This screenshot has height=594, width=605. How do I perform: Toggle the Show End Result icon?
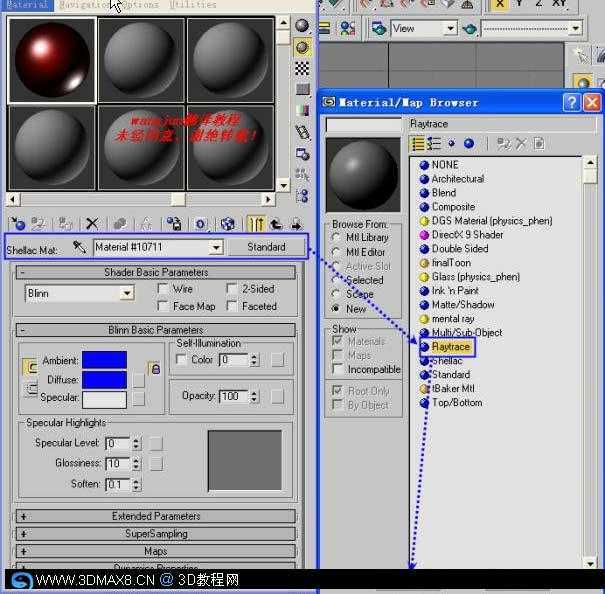(x=255, y=223)
